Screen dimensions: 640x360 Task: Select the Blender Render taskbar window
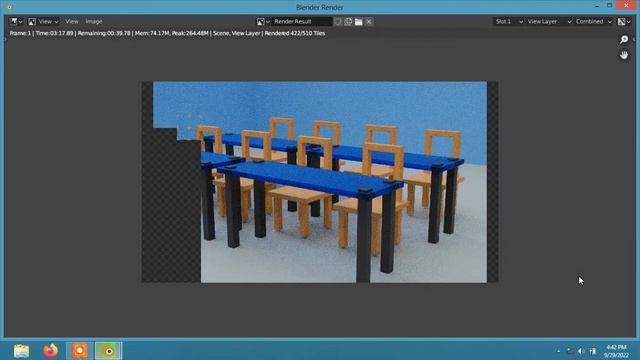pyautogui.click(x=109, y=351)
